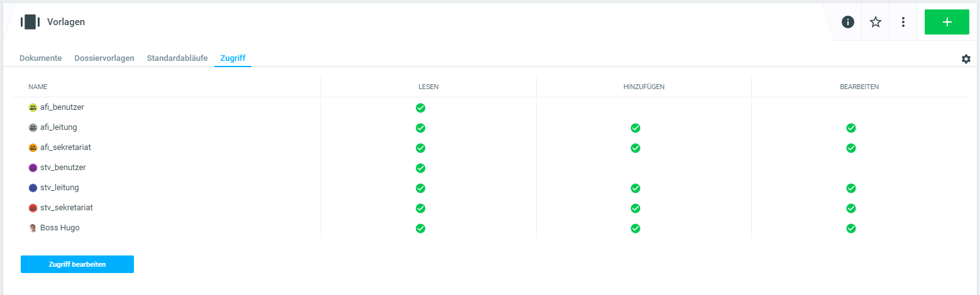
Task: Click Bearbeiten checkmark for Boss Hugo
Action: 851,228
